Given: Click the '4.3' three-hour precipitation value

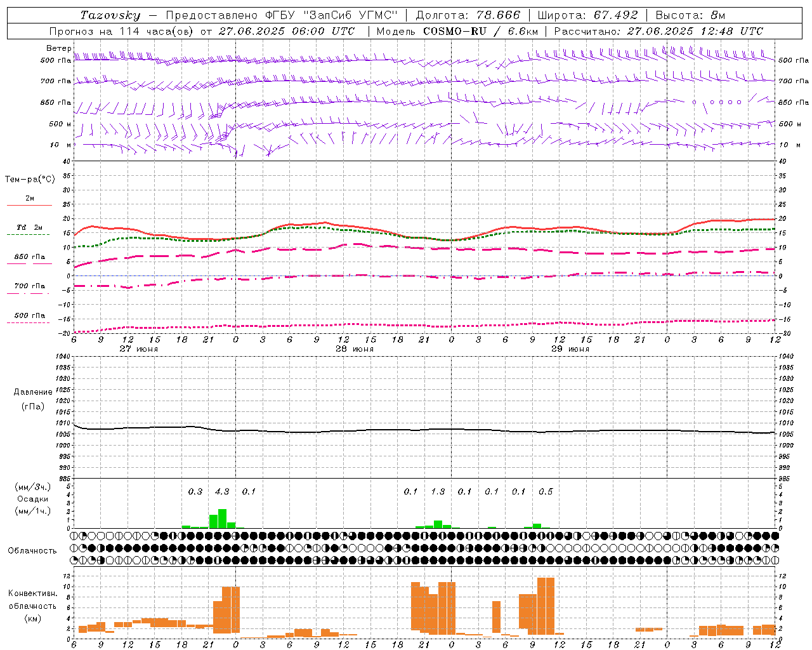Looking at the screenshot, I should tap(222, 491).
